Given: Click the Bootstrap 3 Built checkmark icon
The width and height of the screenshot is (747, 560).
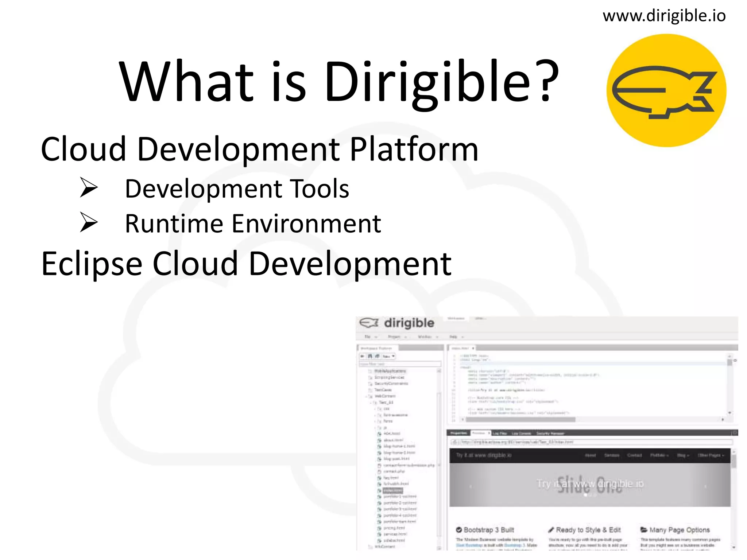Looking at the screenshot, I should [459, 530].
